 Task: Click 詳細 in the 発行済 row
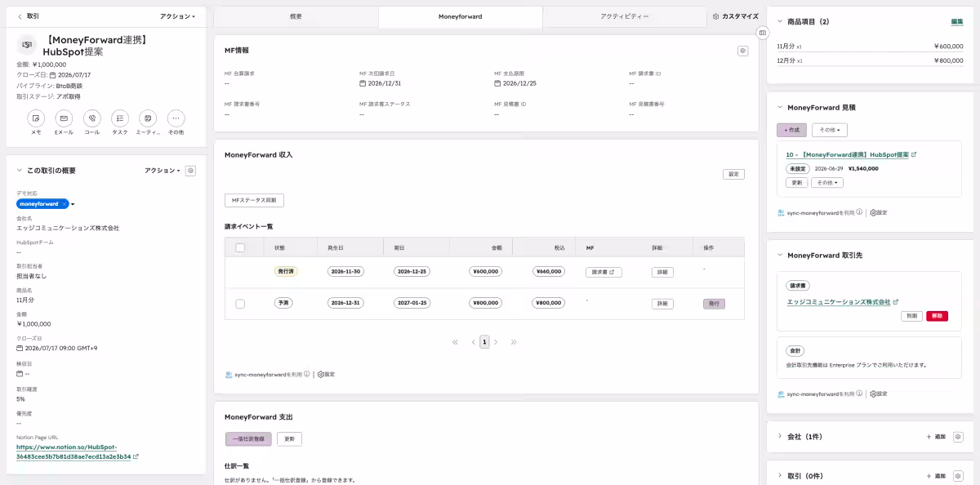662,272
